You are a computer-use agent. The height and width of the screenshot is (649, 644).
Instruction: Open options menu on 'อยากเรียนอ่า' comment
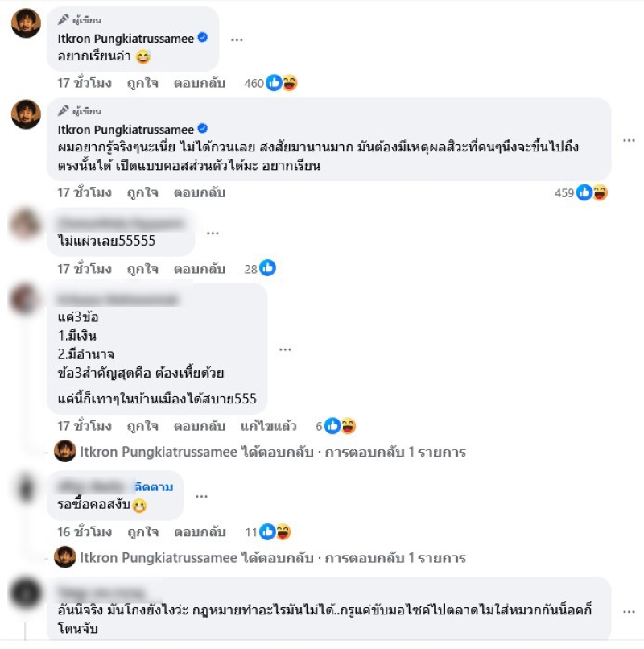(237, 39)
